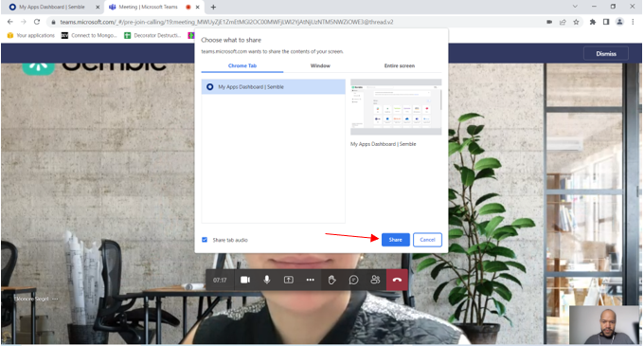This screenshot has height=346, width=644.
Task: Cancel the screen share dialog
Action: click(x=427, y=240)
